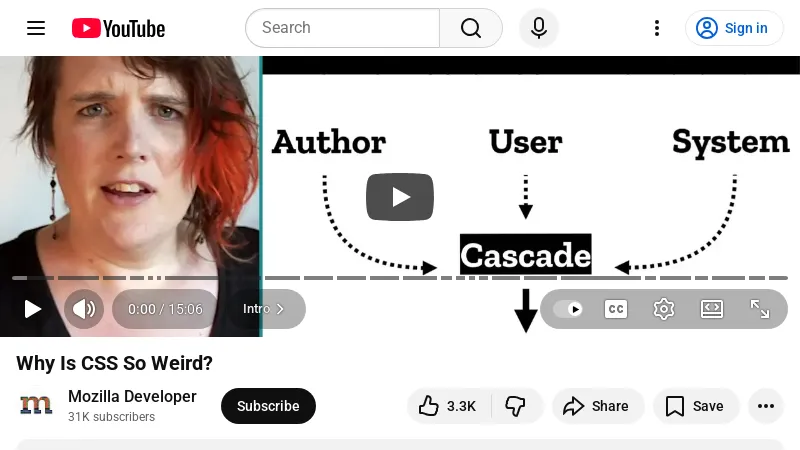800x450 pixels.
Task: Subscribe to Mozilla Developer
Action: 268,406
